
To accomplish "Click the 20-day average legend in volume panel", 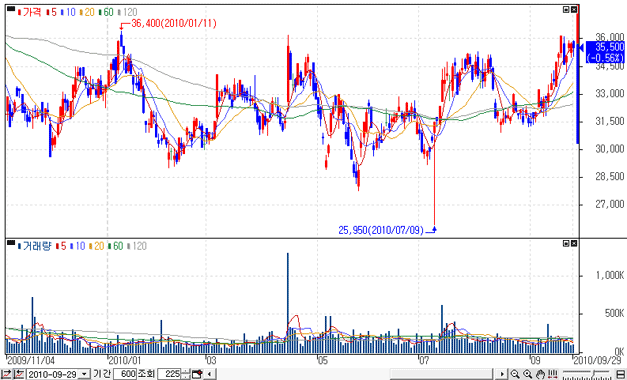I will click(96, 246).
